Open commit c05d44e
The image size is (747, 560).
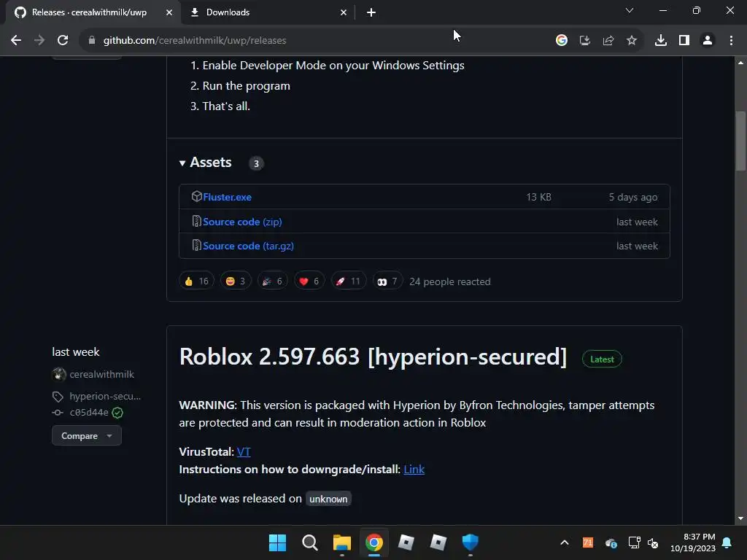point(89,413)
